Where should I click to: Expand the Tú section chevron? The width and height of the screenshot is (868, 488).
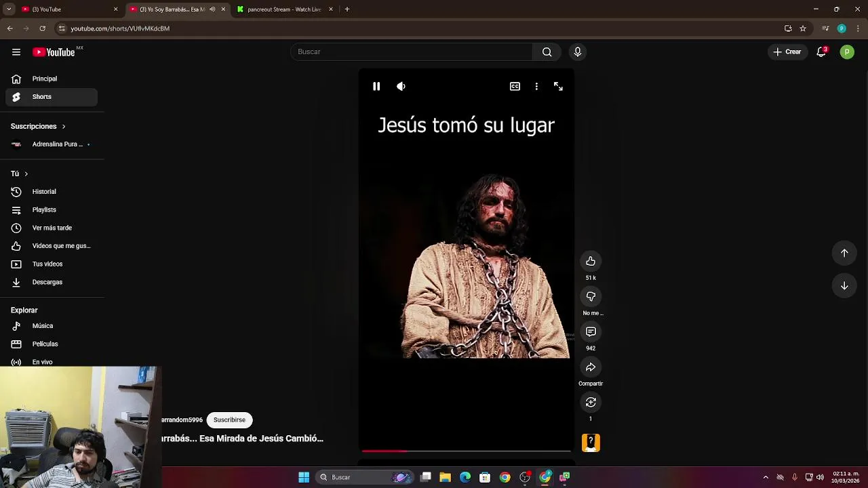click(26, 174)
